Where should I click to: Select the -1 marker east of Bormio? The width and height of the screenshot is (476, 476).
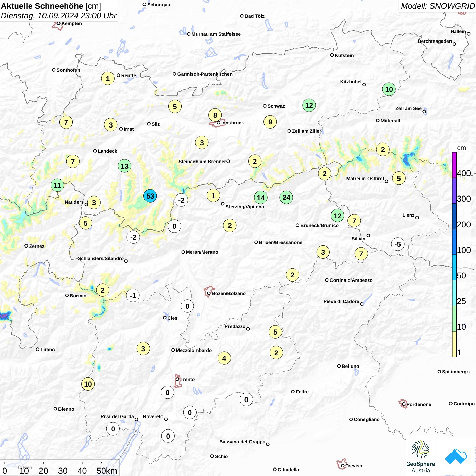[x=133, y=296]
